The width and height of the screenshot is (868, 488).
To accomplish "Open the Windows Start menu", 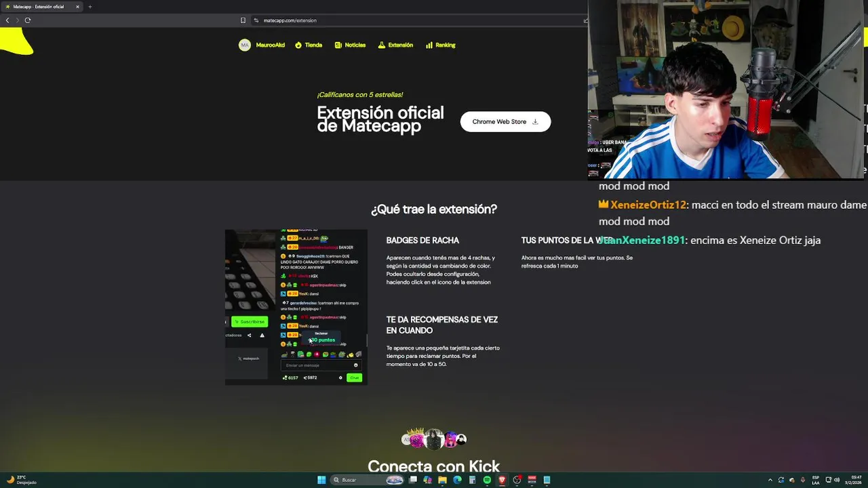I will 321,480.
